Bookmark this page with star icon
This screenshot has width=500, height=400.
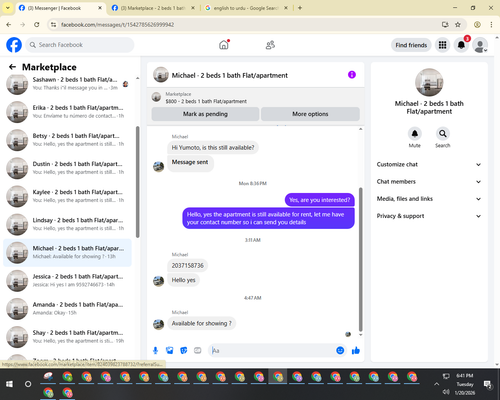(x=458, y=24)
